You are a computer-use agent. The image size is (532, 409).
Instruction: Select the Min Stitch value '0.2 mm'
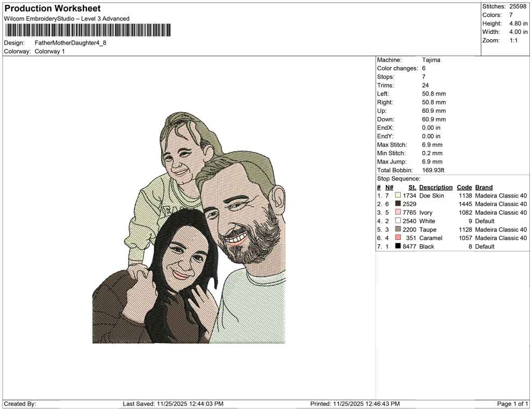432,153
